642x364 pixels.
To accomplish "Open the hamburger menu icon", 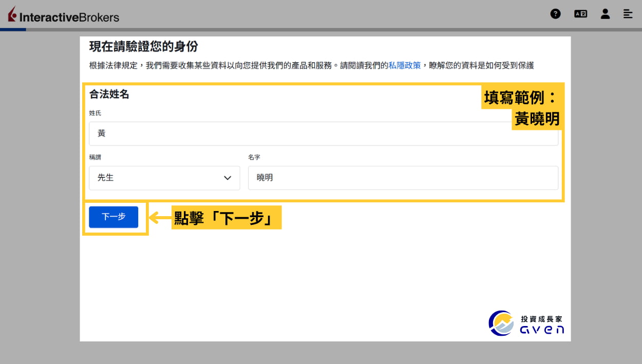I will coord(628,14).
